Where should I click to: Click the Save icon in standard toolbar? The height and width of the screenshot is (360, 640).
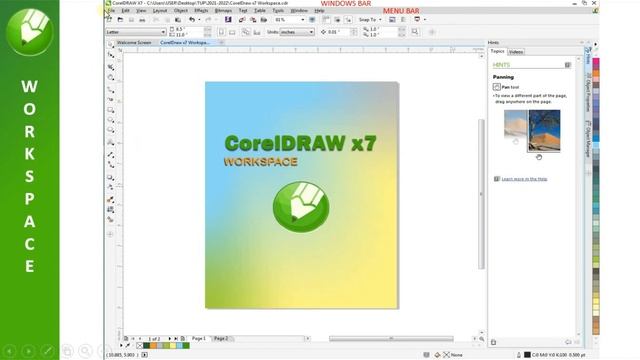click(131, 20)
